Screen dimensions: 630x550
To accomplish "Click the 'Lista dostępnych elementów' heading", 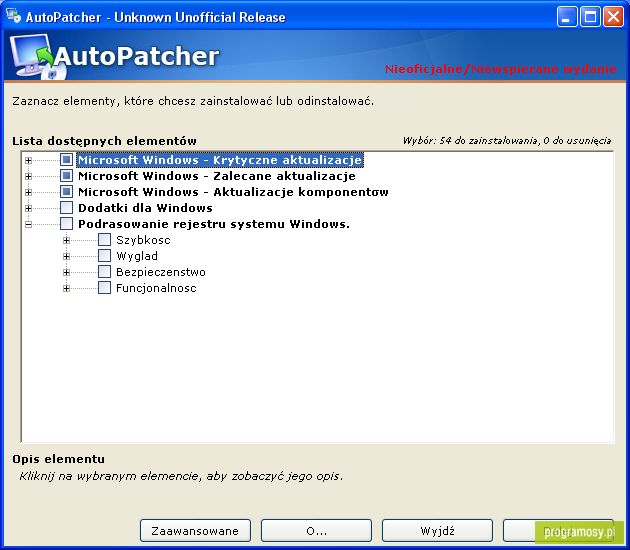I will tap(104, 141).
